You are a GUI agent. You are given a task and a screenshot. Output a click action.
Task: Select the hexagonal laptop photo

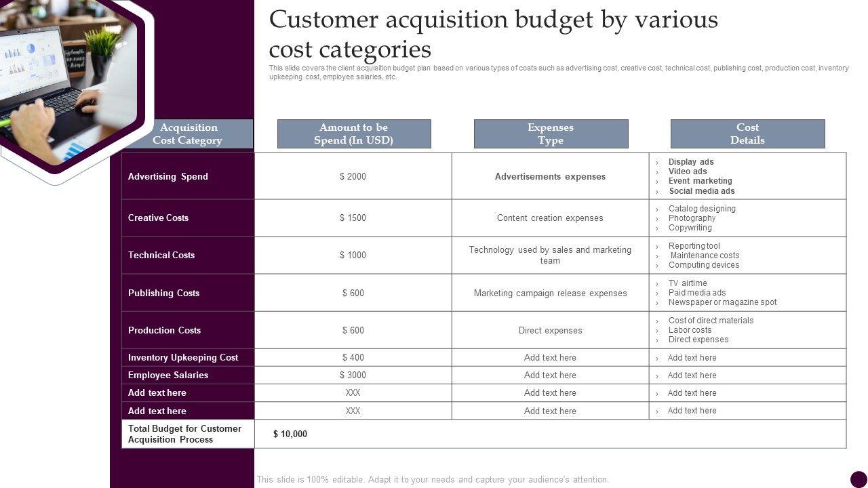point(64,81)
